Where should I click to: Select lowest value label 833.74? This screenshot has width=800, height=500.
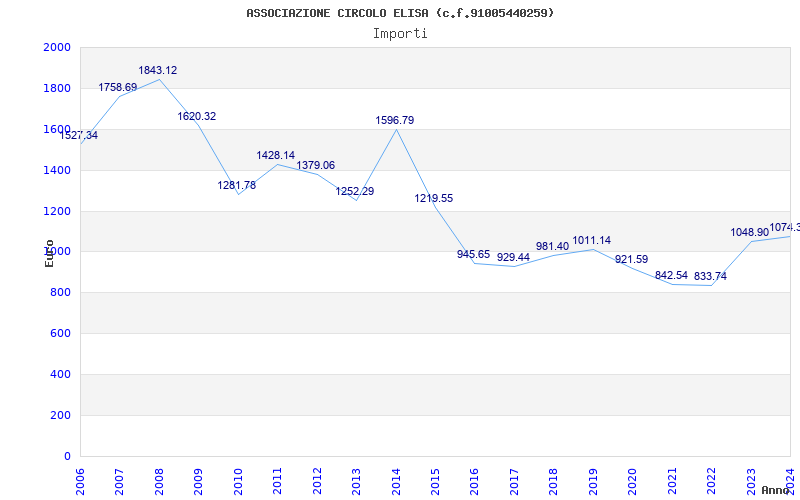point(710,277)
